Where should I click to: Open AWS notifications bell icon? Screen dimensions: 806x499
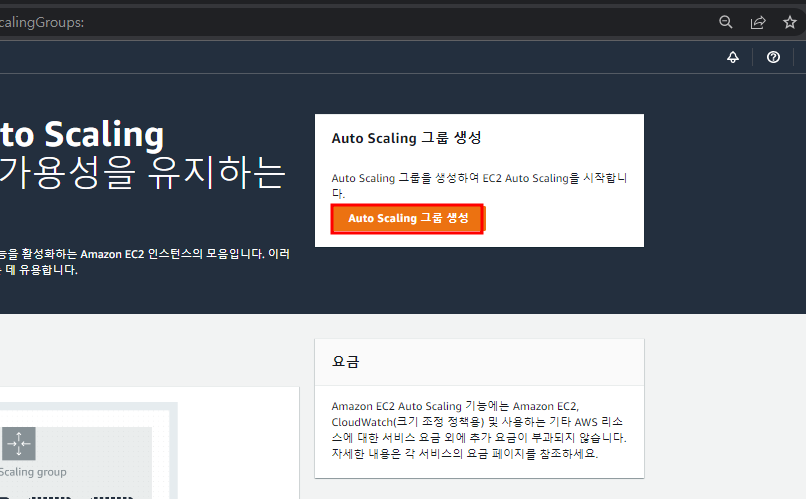pyautogui.click(x=733, y=57)
